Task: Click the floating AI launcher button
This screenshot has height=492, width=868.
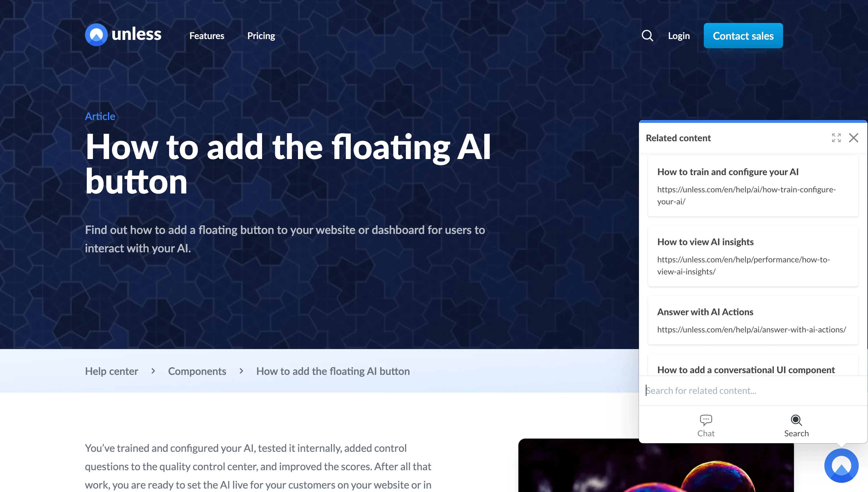Action: point(841,466)
